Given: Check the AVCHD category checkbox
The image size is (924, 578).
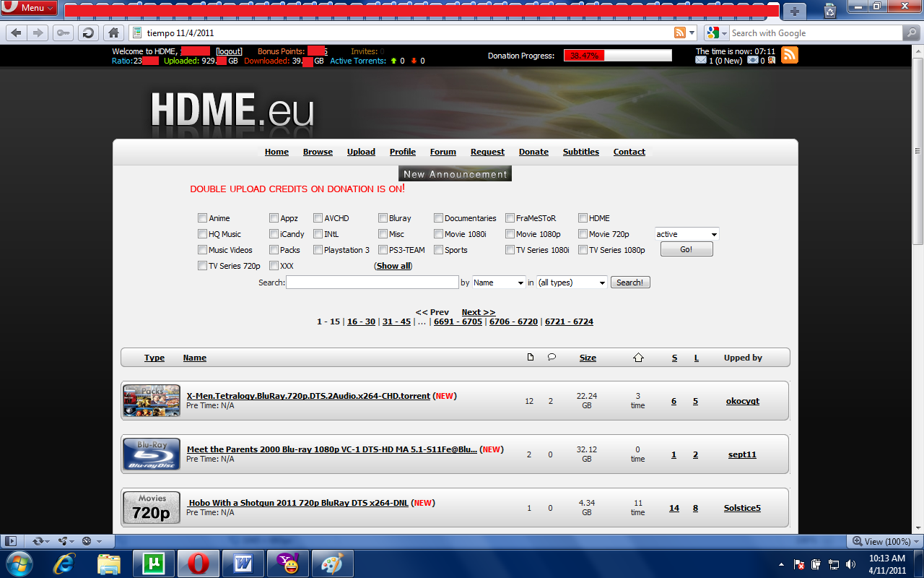Looking at the screenshot, I should pyautogui.click(x=318, y=217).
